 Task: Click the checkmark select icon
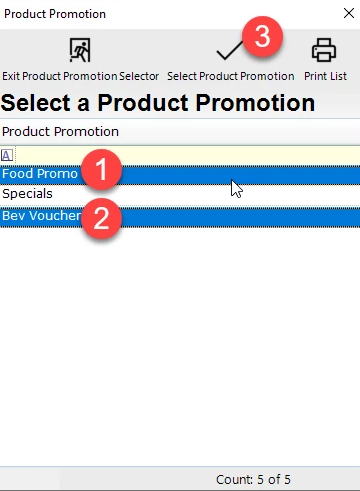pyautogui.click(x=230, y=51)
